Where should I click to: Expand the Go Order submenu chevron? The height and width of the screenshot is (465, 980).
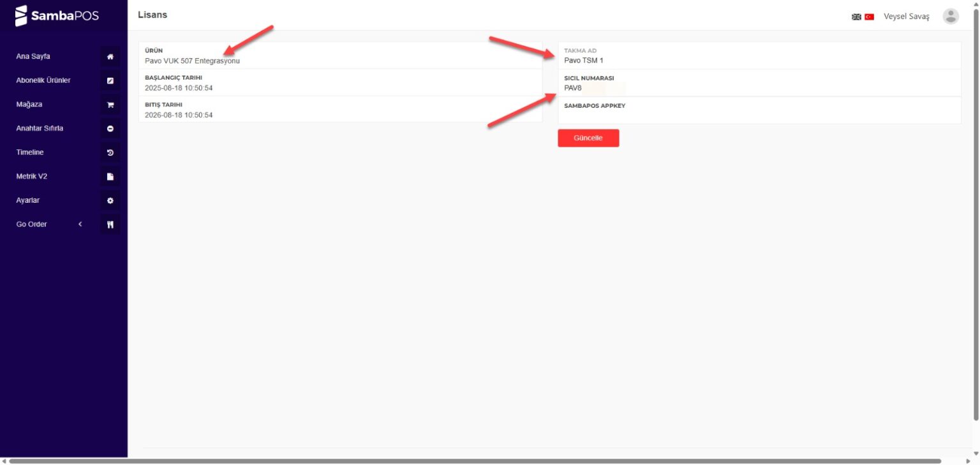(x=80, y=224)
